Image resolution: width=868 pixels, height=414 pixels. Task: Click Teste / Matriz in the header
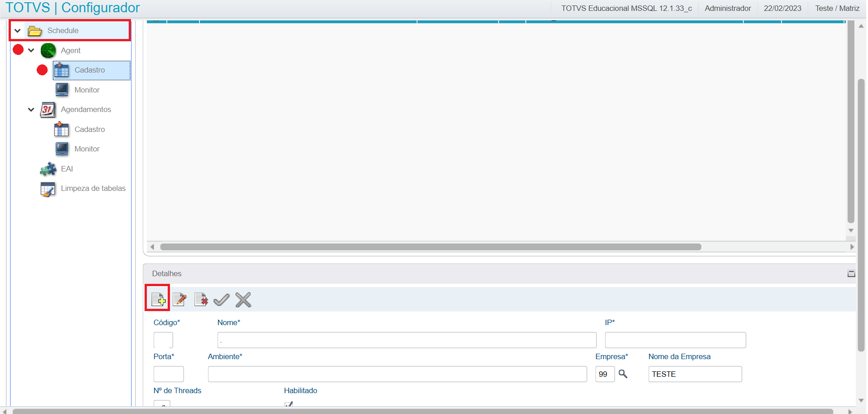pos(837,8)
